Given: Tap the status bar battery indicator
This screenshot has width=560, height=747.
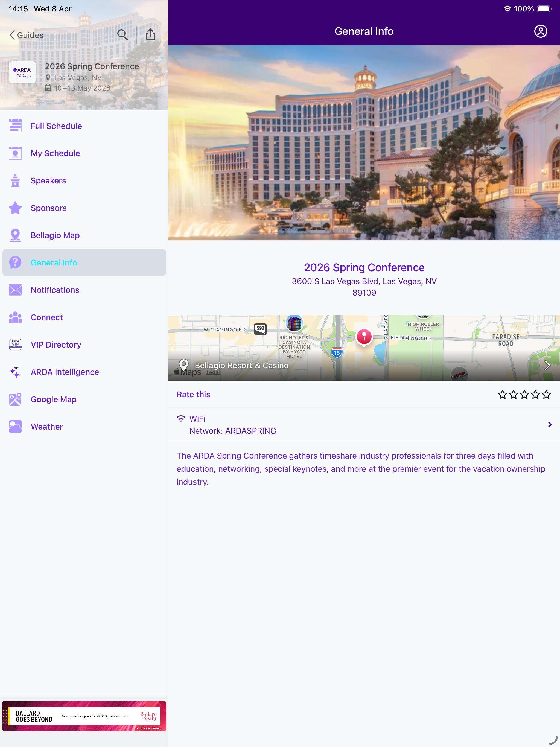Looking at the screenshot, I should click(x=544, y=9).
